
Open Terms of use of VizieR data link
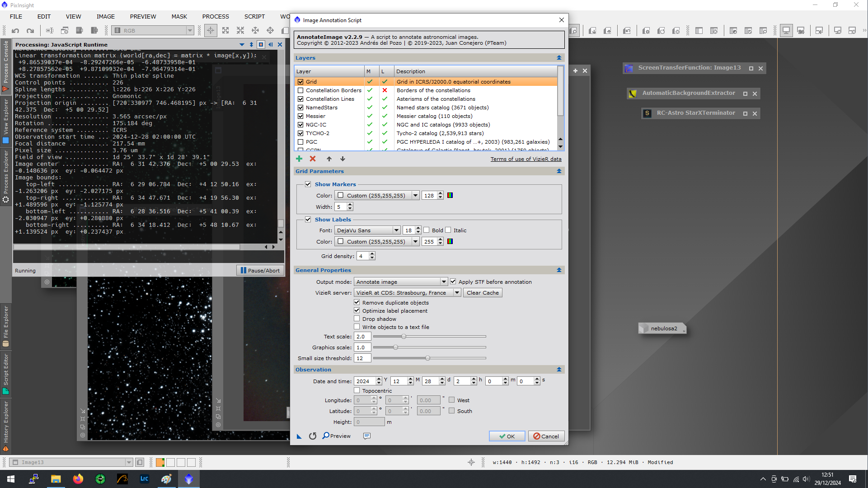click(x=526, y=159)
